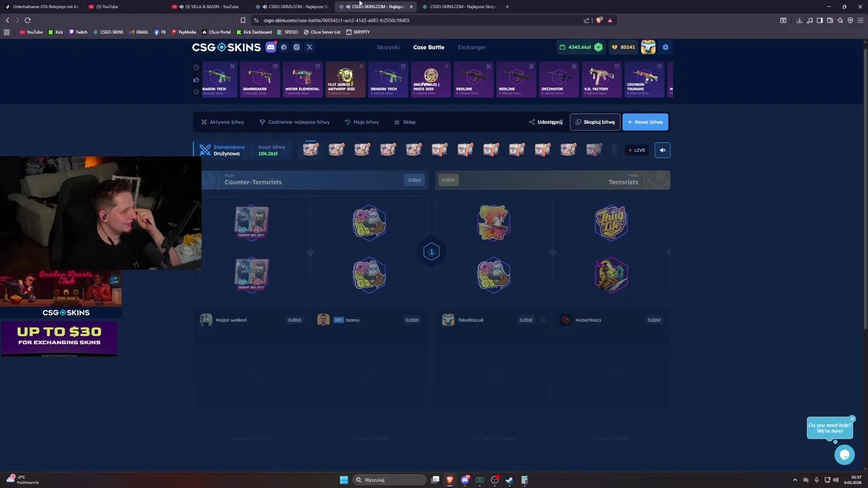This screenshot has width=868, height=488.
Task: Close the active CSGO-SKINS.COM tab
Action: [x=411, y=7]
